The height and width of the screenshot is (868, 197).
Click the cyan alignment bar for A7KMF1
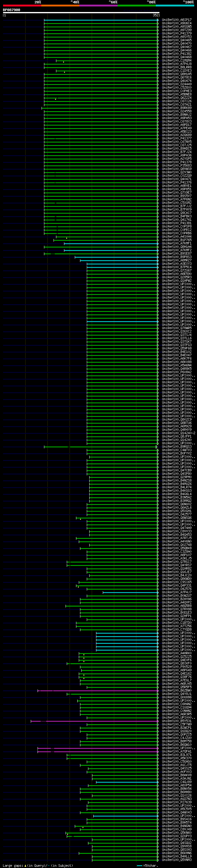(x=111, y=243)
